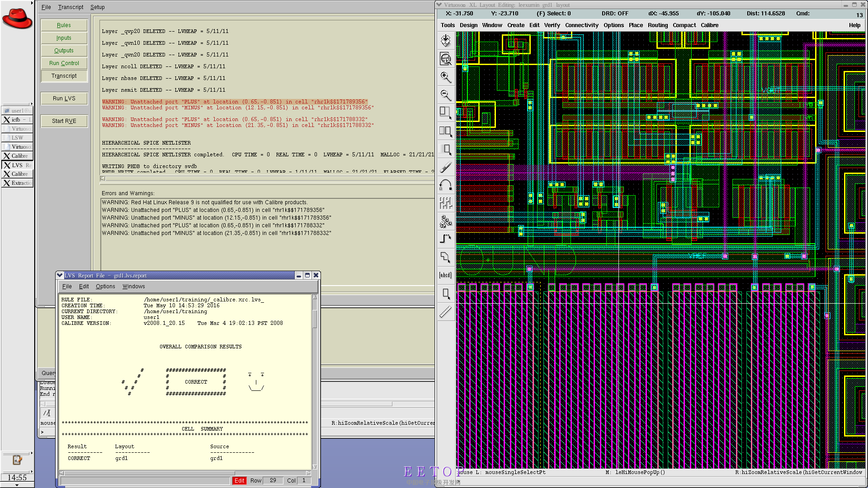Select the Label [abcd] tool icon
This screenshot has width=868, height=488.
click(x=446, y=275)
